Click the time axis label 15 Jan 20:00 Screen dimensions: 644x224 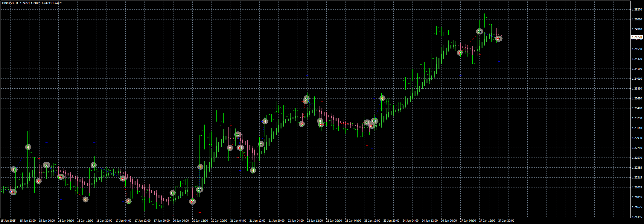pos(47,221)
